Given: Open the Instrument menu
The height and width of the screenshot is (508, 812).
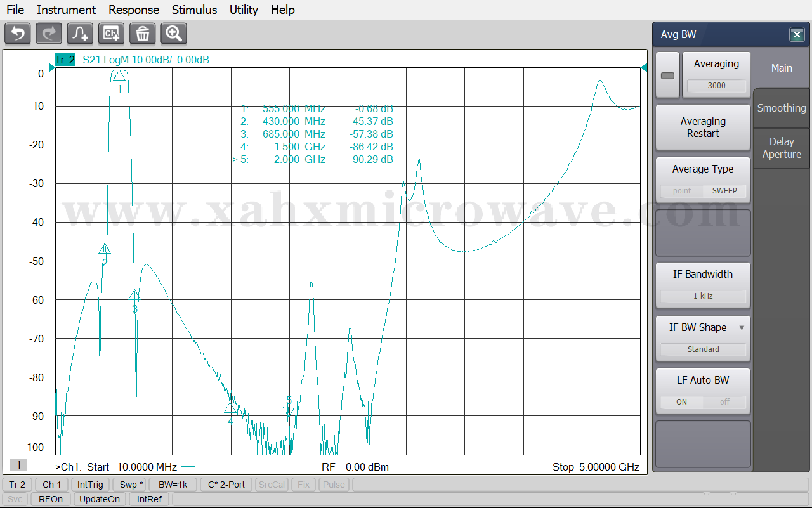Looking at the screenshot, I should point(66,10).
